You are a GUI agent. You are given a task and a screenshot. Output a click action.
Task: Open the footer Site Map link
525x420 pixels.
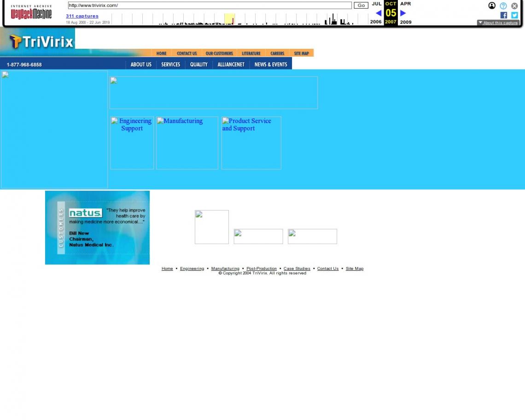[x=355, y=268]
